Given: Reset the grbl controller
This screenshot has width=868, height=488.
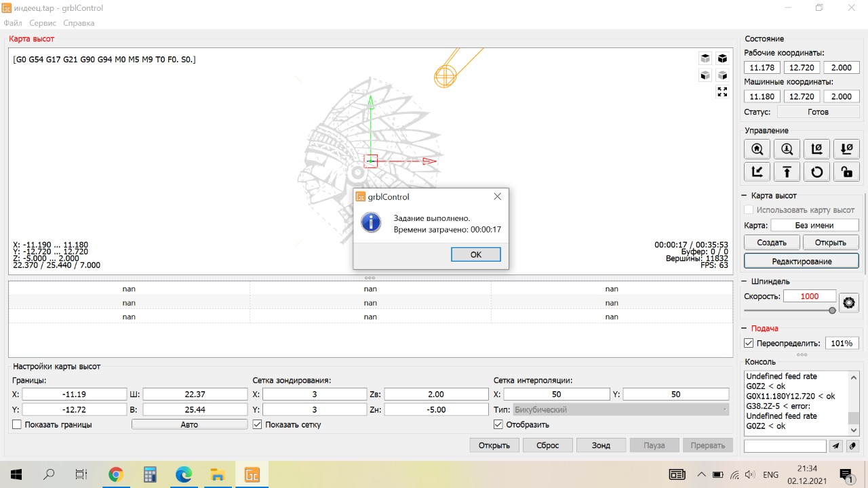Looking at the screenshot, I should 817,171.
